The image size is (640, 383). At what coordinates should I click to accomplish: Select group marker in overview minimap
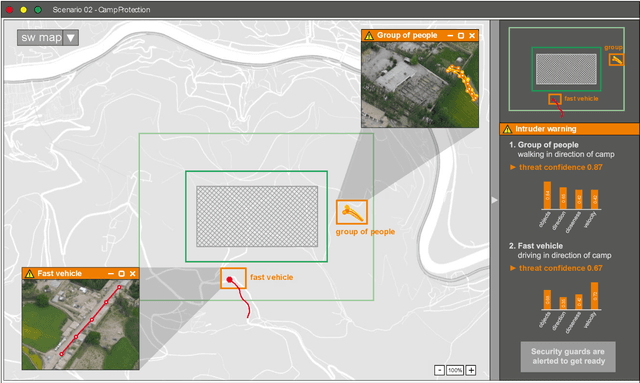click(x=616, y=60)
